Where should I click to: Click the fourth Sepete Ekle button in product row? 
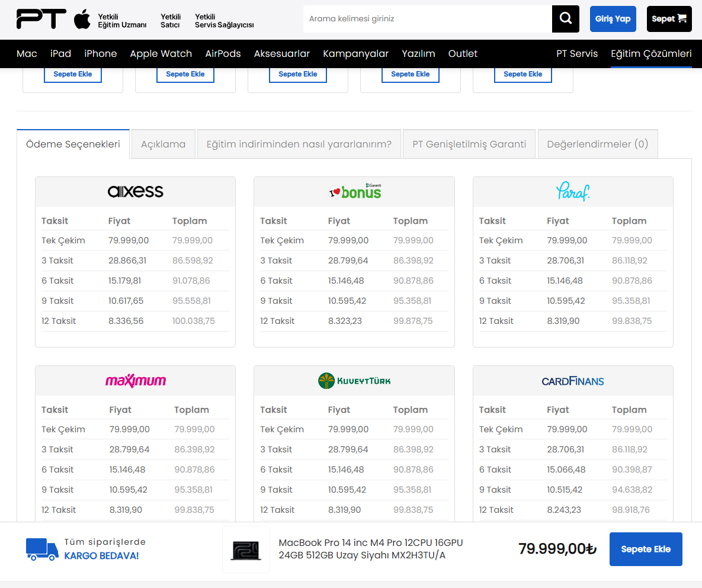click(410, 74)
